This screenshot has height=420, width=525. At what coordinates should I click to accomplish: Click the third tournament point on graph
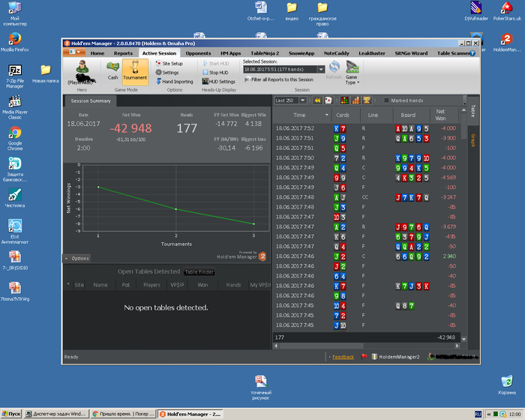pyautogui.click(x=253, y=223)
